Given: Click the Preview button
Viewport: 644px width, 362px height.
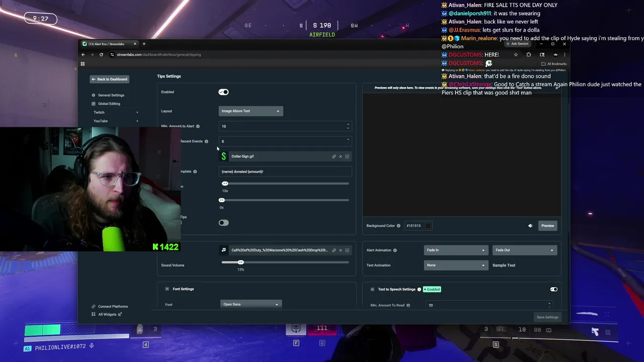Looking at the screenshot, I should coord(547,226).
